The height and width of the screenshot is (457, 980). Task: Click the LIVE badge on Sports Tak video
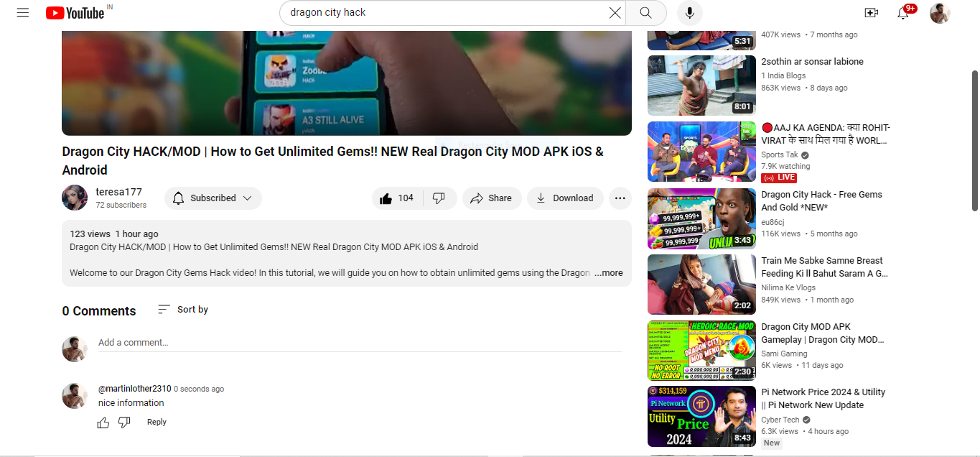point(780,177)
